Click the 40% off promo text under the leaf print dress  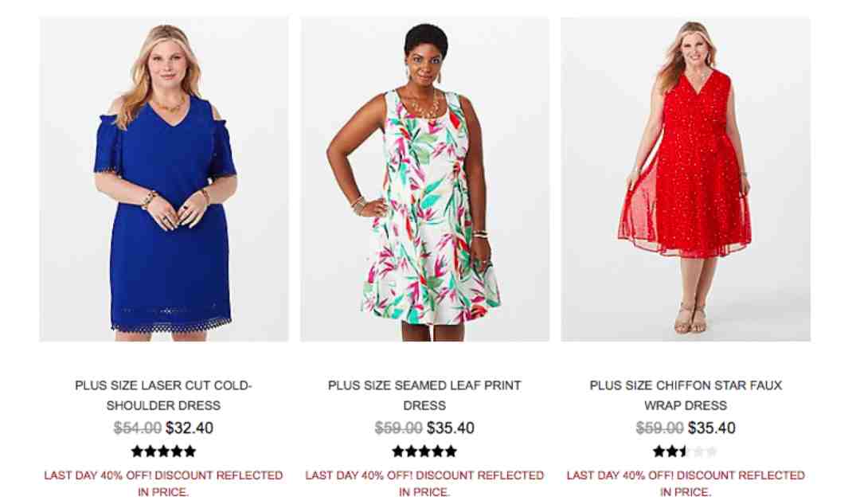[424, 483]
